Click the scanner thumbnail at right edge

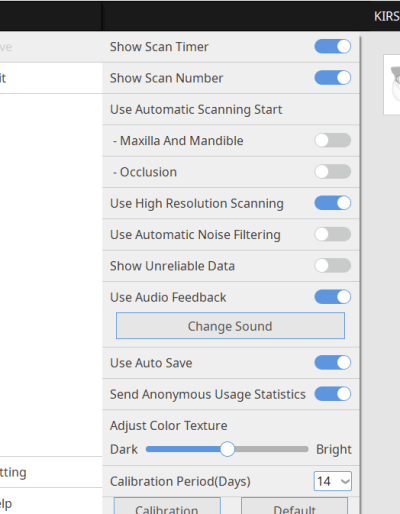click(392, 85)
